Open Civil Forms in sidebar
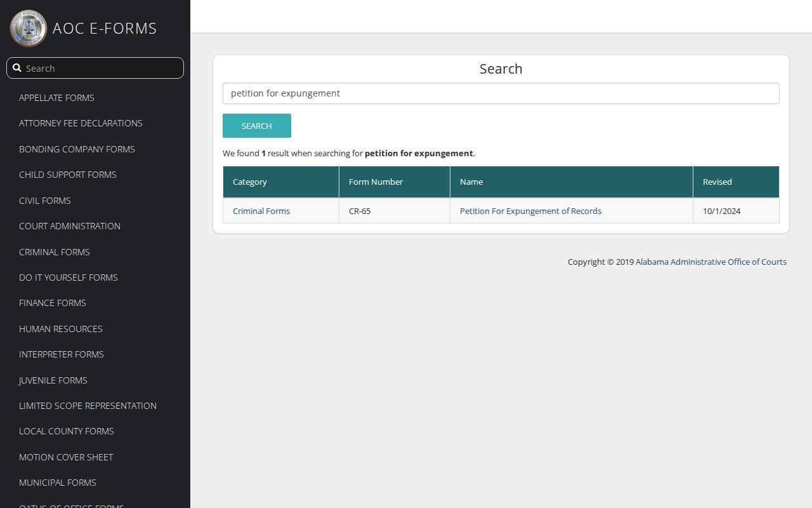Viewport: 812px width, 508px height. pos(45,201)
